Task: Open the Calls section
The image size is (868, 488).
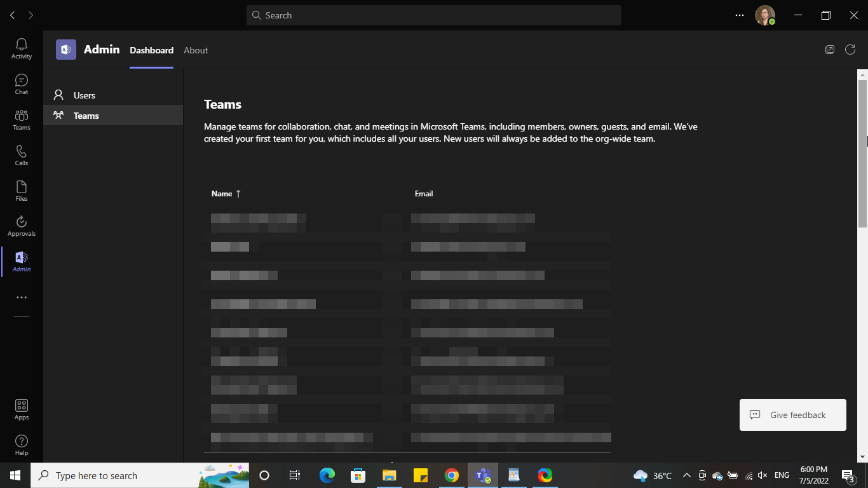Action: [21, 154]
